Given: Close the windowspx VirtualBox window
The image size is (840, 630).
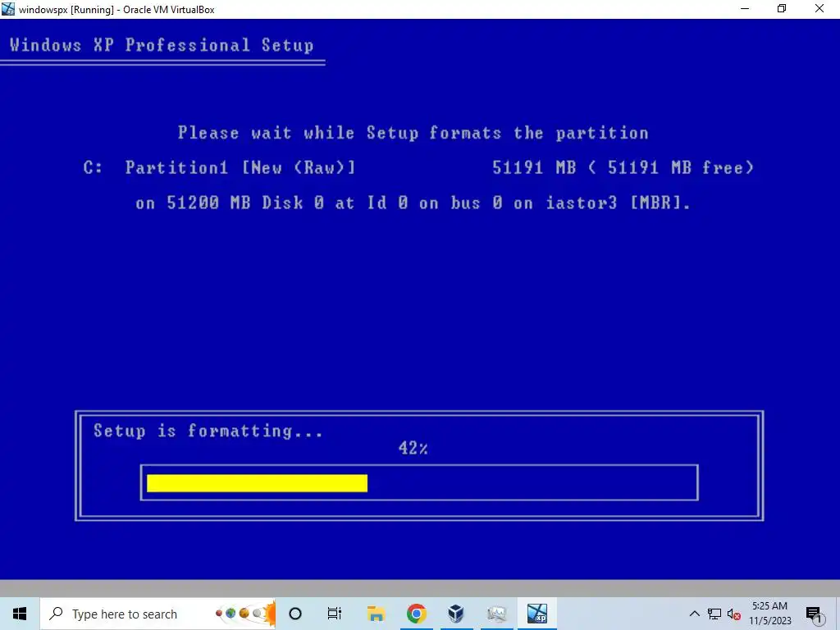Looking at the screenshot, I should (819, 8).
